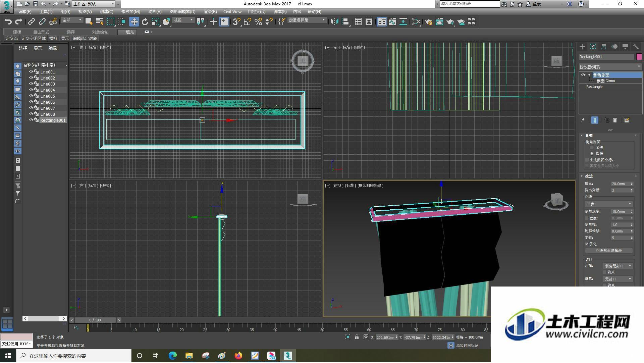Screen dimensions: 644x363
Task: Toggle the 优化 checkbox
Action: (587, 244)
